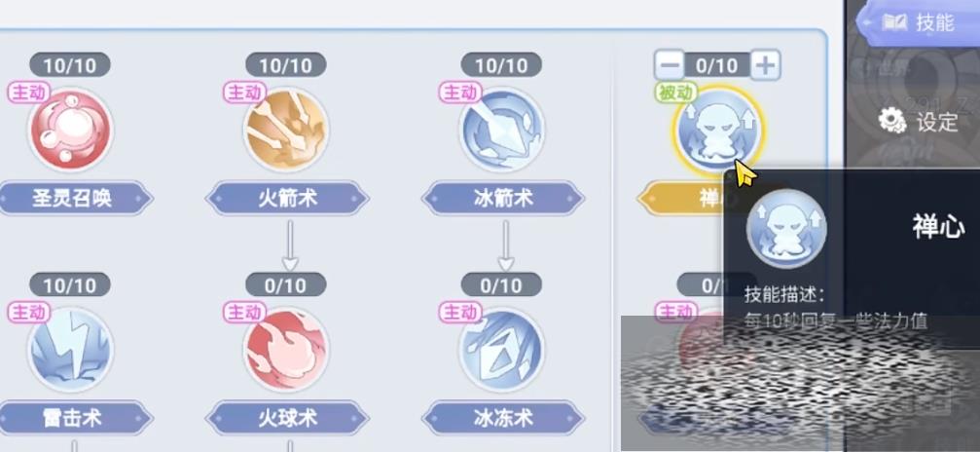Select the 冰冻术 ice crystal skill icon
This screenshot has height=452, width=980.
501,351
